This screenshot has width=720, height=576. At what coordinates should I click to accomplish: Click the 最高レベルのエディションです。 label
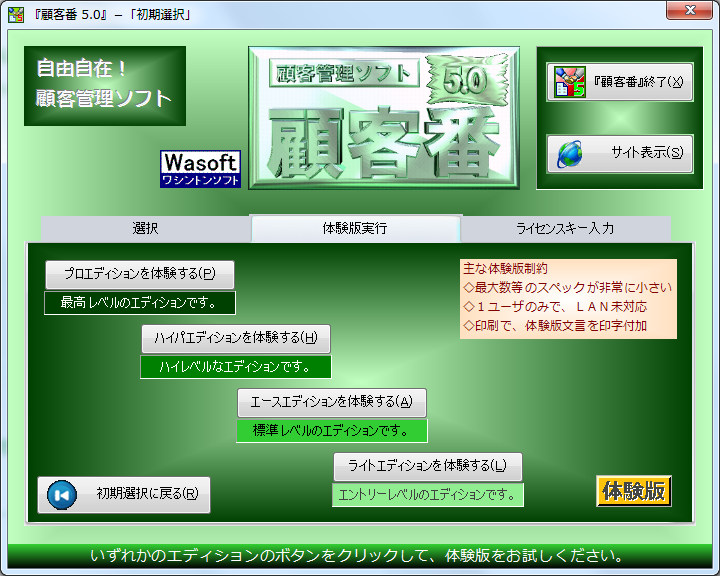point(140,303)
